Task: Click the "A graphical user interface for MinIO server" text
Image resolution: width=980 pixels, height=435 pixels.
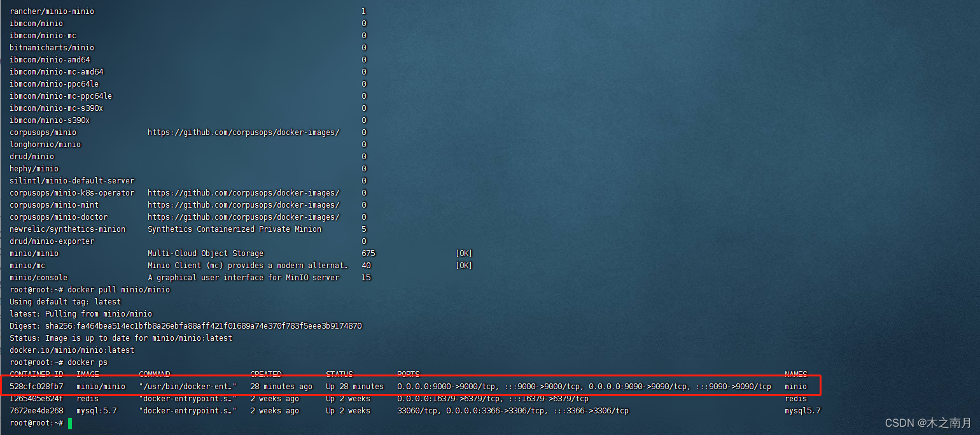Action: 244,278
